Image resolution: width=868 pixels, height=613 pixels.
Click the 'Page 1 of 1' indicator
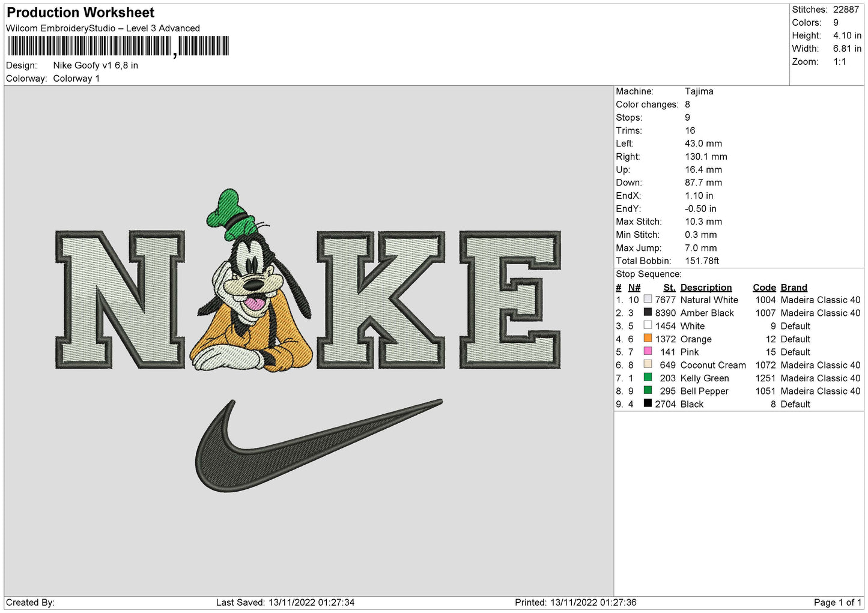click(x=837, y=603)
